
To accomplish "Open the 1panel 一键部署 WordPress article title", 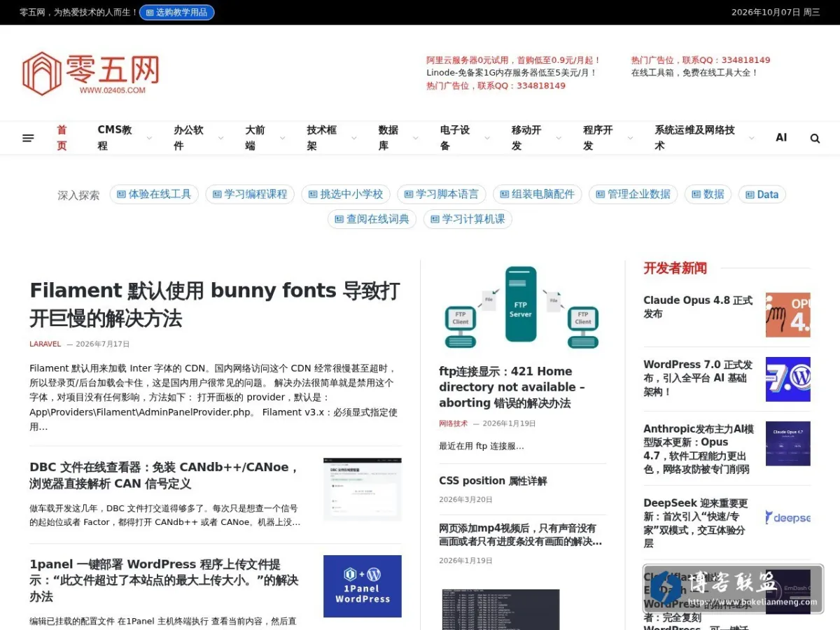I will (164, 580).
